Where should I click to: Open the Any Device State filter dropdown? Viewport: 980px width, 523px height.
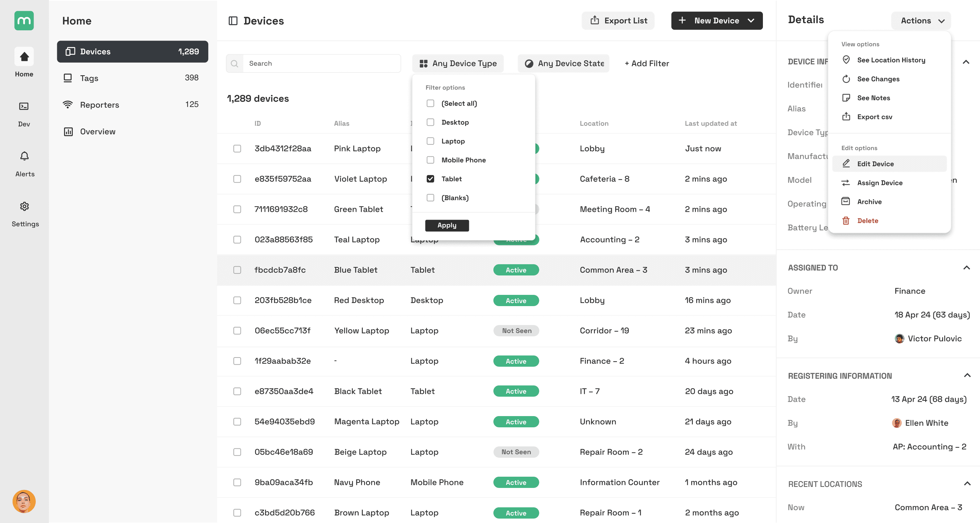coord(563,64)
